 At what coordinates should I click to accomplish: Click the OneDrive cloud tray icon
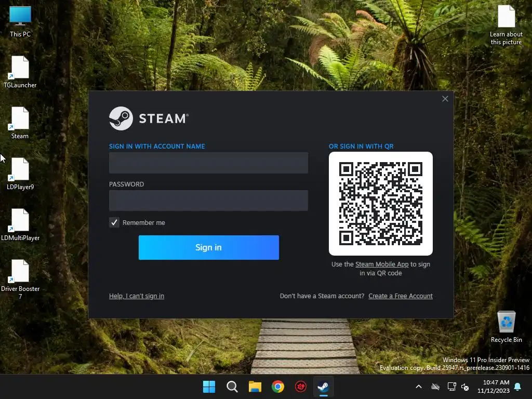coord(435,387)
